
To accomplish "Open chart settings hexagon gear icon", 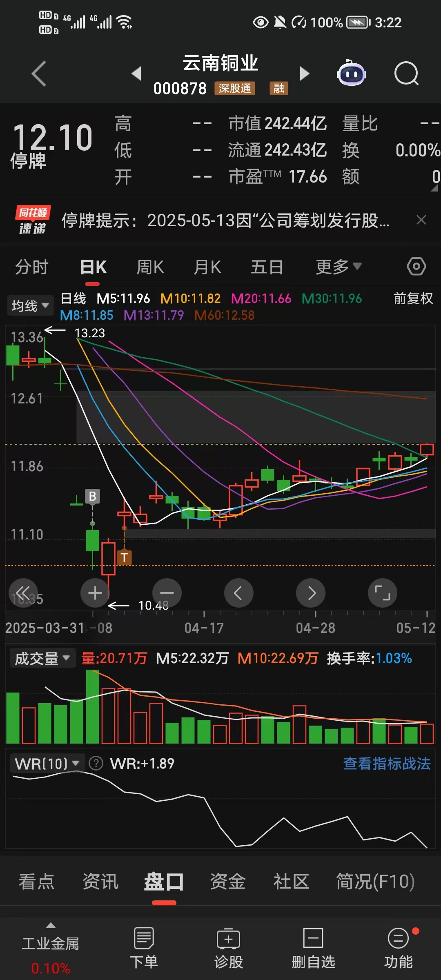I will coord(416,267).
